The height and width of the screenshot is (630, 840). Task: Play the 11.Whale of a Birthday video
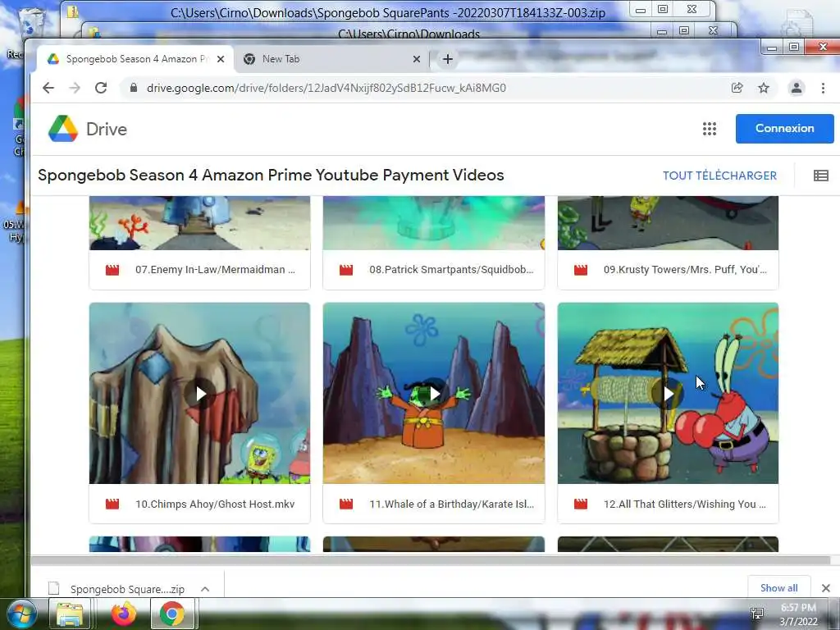434,394
